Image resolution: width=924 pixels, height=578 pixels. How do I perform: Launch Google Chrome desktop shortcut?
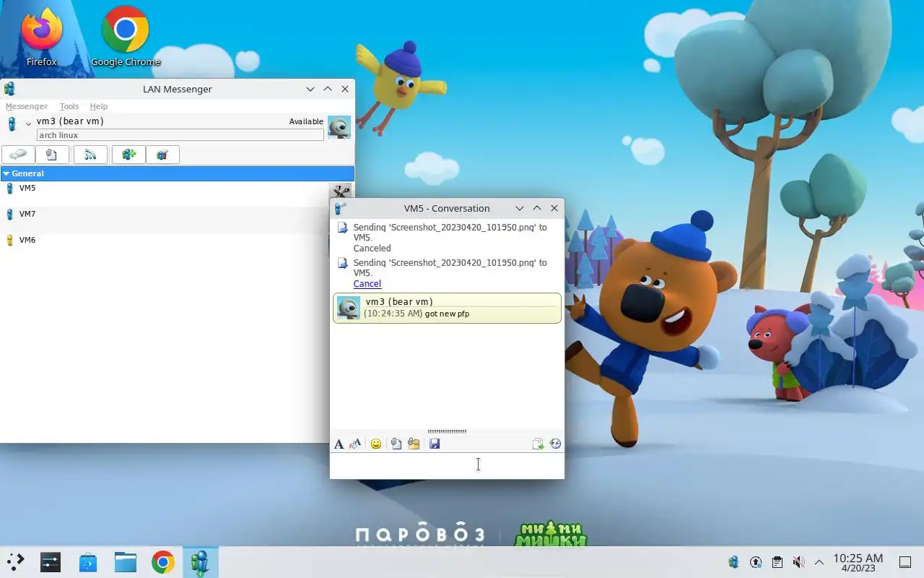pos(126,35)
